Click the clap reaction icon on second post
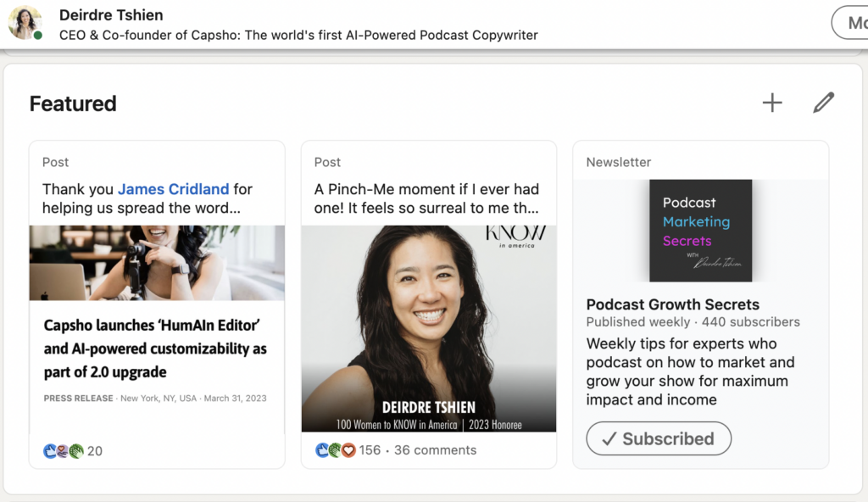Screen dimensions: 868x502 click(x=335, y=450)
